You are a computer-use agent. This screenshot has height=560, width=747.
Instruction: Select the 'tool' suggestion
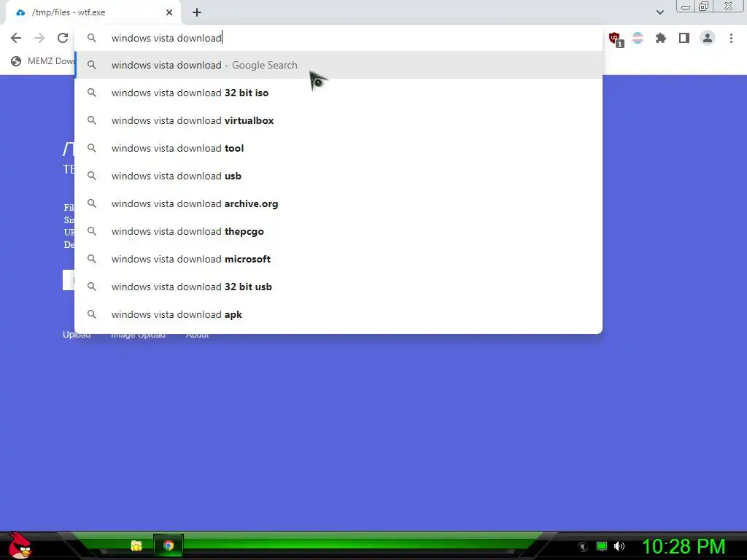click(338, 148)
